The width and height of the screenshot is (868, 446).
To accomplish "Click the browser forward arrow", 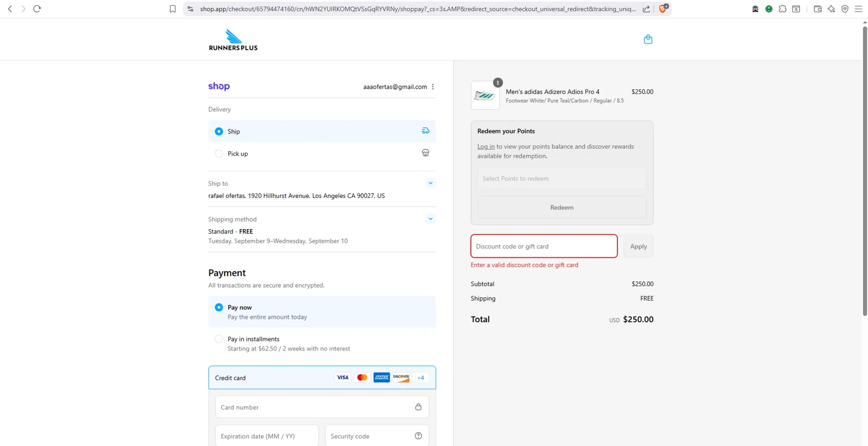I will [23, 9].
